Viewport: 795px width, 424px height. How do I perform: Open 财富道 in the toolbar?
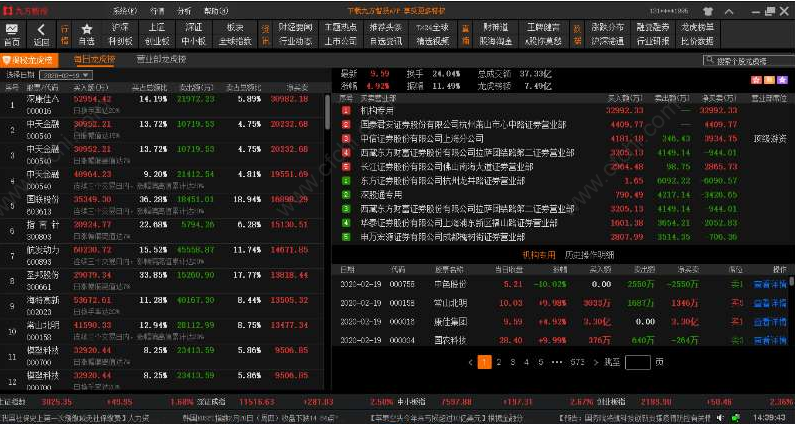point(496,27)
